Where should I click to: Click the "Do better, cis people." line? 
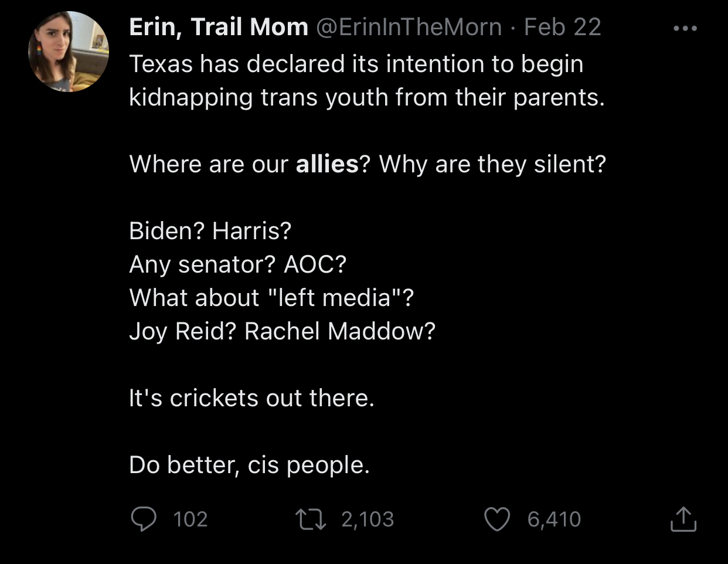pyautogui.click(x=249, y=465)
